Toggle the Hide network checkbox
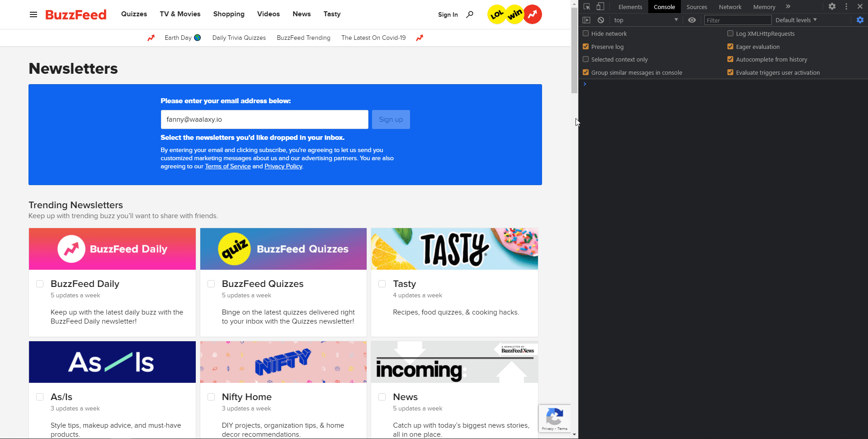 pyautogui.click(x=586, y=33)
